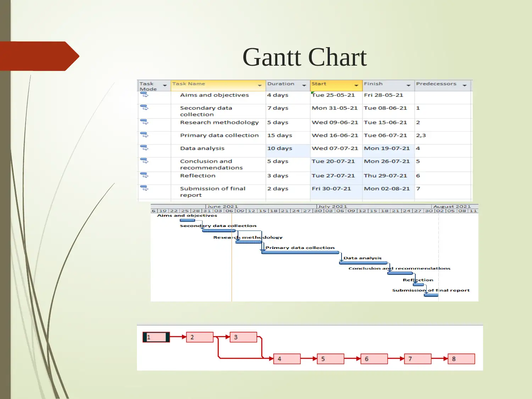Viewport: 532px width, 399px height.
Task: Open the Start column dropdown arrow
Action: click(356, 85)
